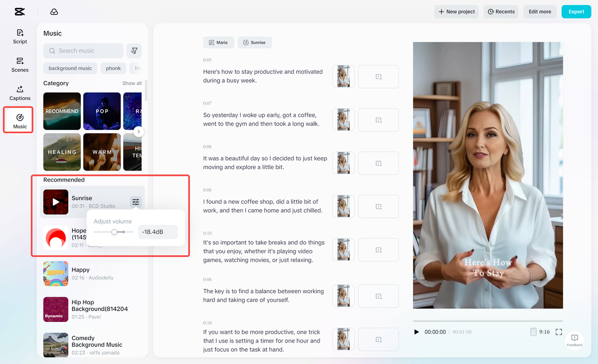Click avatar thumbnail beside 'Here's how to stay productive'
Image resolution: width=598 pixels, height=364 pixels.
tap(343, 76)
